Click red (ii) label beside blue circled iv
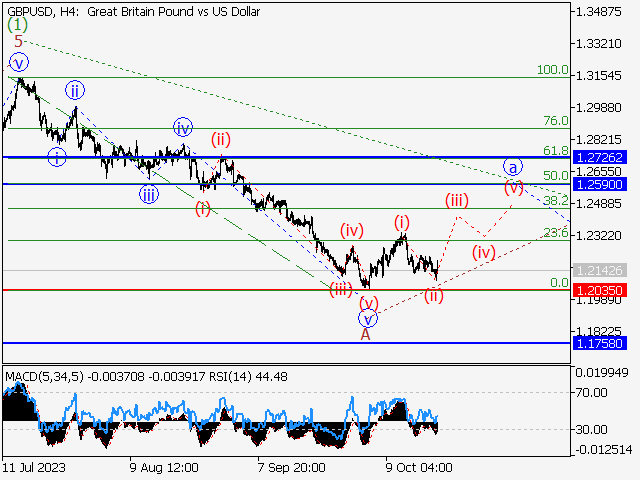Image resolution: width=640 pixels, height=480 pixels. 221,140
